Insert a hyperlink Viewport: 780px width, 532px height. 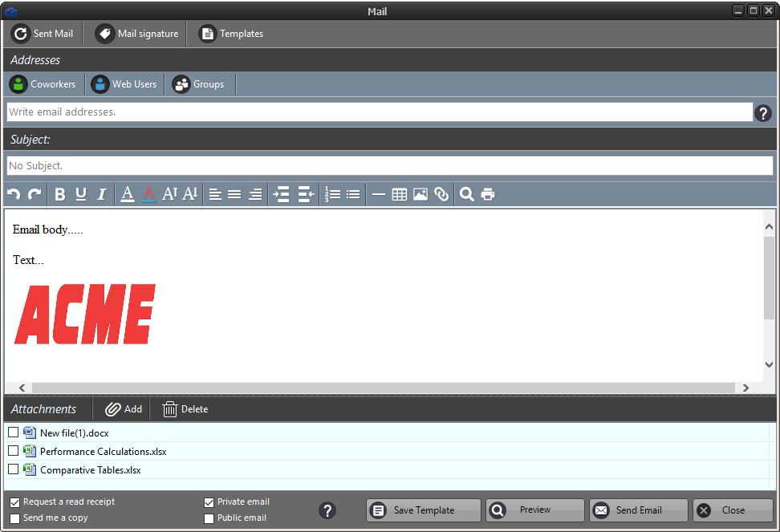(441, 194)
